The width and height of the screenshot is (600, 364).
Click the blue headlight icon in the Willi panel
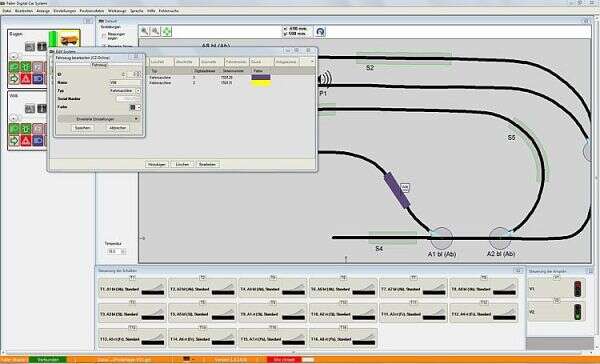click(38, 141)
